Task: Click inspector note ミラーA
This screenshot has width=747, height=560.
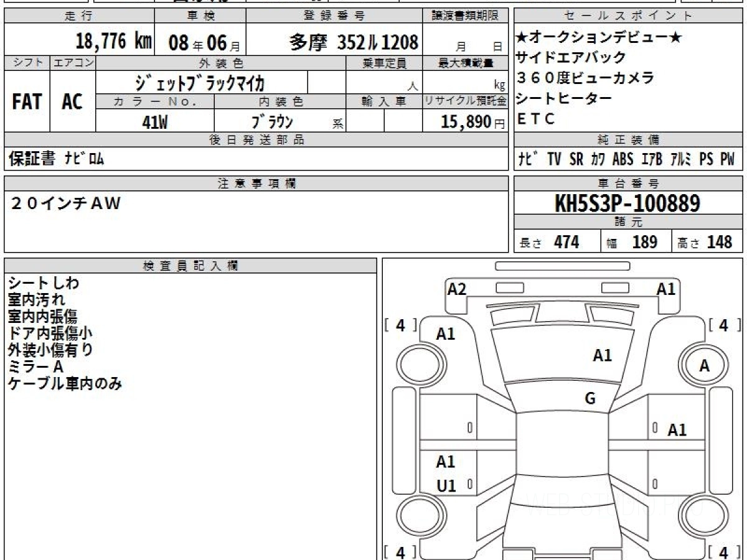Action: (36, 367)
